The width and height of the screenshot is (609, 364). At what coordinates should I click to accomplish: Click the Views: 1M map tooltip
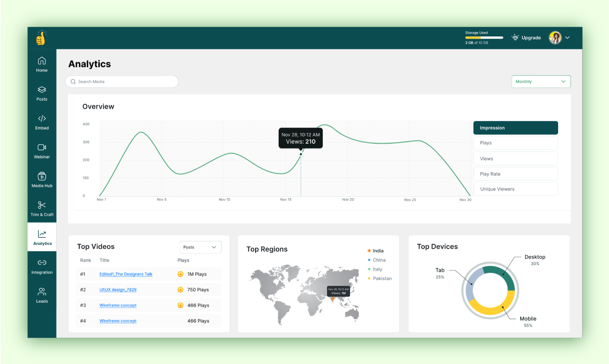tap(339, 291)
